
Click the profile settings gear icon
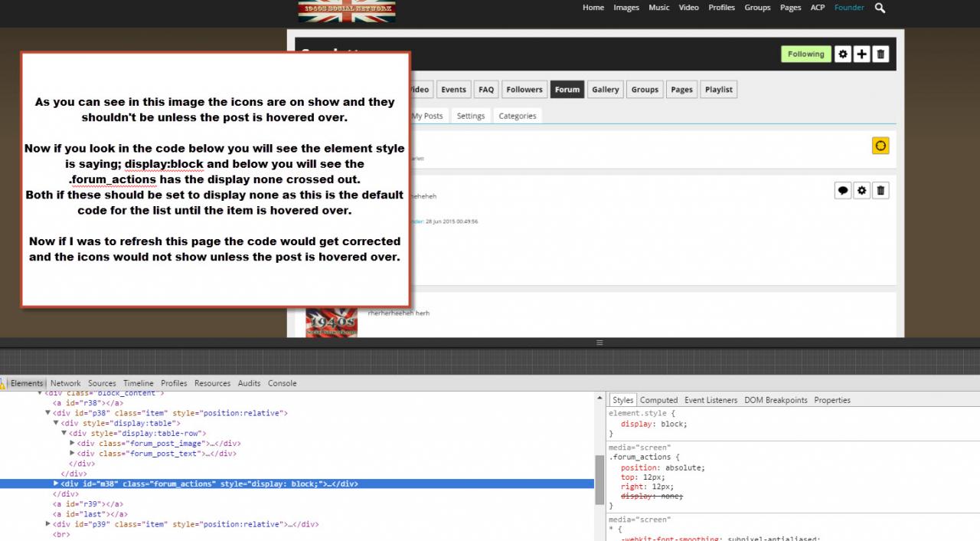pos(843,54)
